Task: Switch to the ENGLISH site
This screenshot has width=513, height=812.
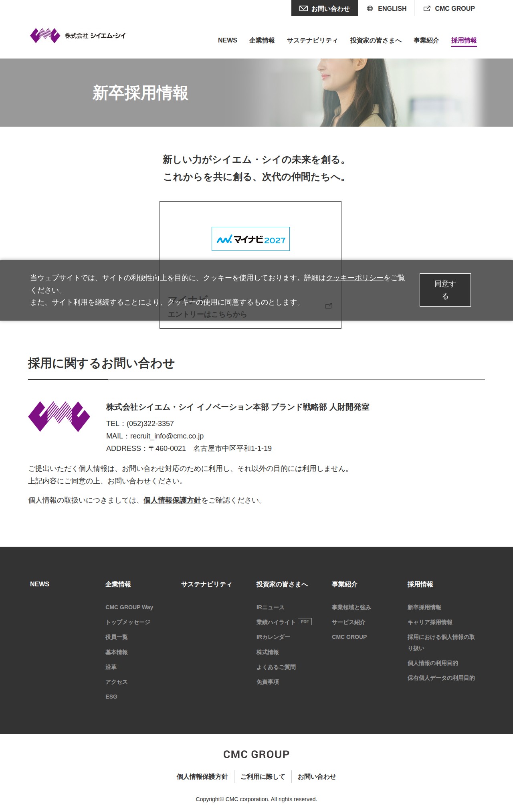Action: click(x=387, y=8)
